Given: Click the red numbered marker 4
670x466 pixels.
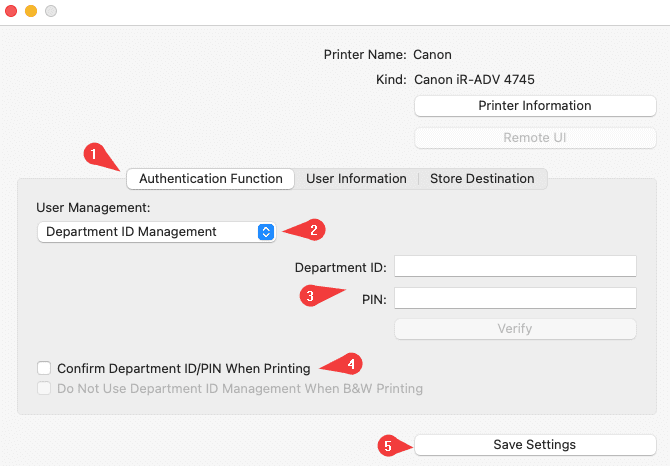Looking at the screenshot, I should [351, 364].
